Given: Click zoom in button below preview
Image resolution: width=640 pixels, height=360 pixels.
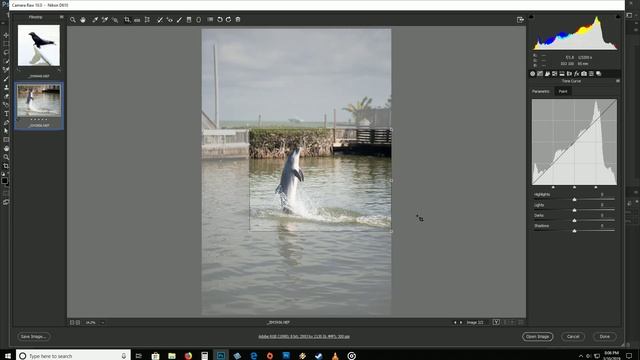Looking at the screenshot, I should coord(78,322).
